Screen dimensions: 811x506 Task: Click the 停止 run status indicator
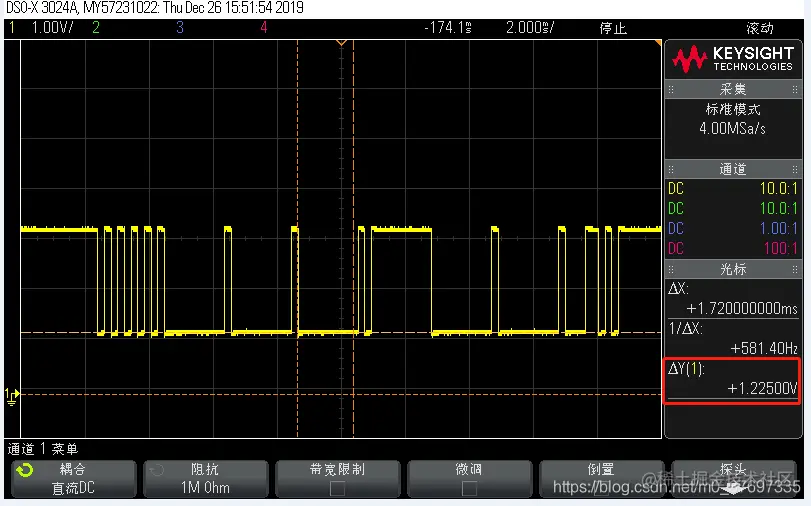coord(613,28)
